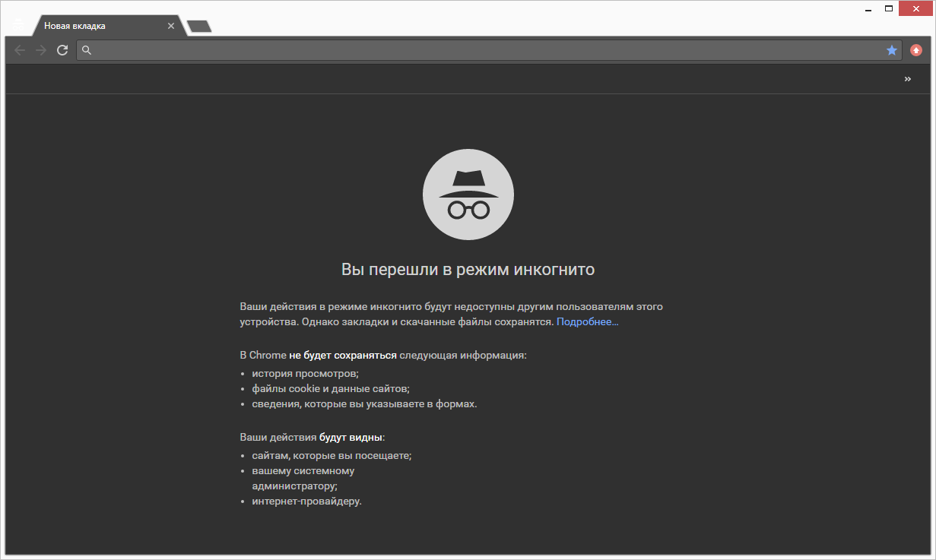936x560 pixels.
Task: Click the forward navigation arrow
Action: (x=41, y=50)
